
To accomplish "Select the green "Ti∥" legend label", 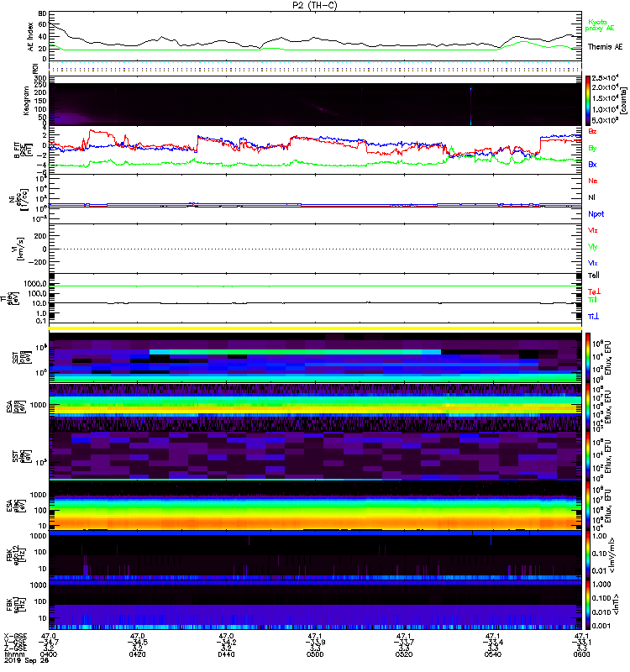I will [x=592, y=300].
